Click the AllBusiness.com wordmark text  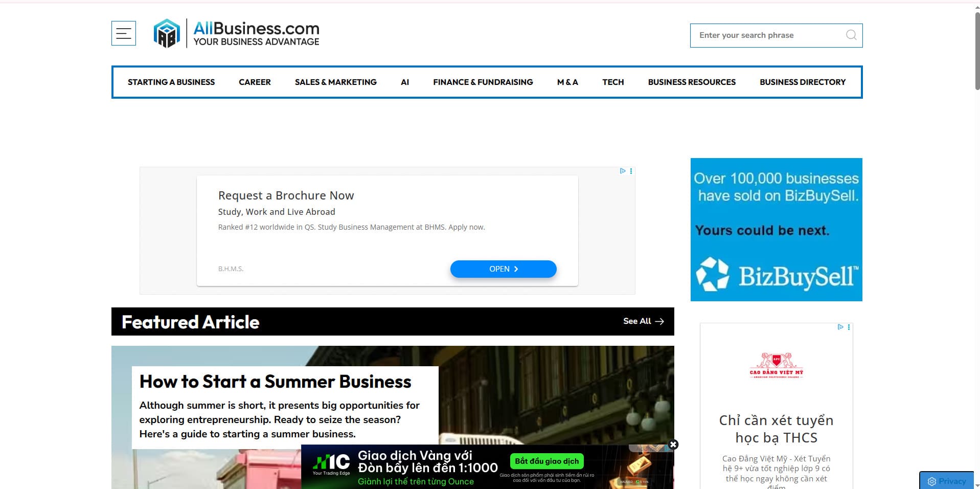(x=256, y=28)
